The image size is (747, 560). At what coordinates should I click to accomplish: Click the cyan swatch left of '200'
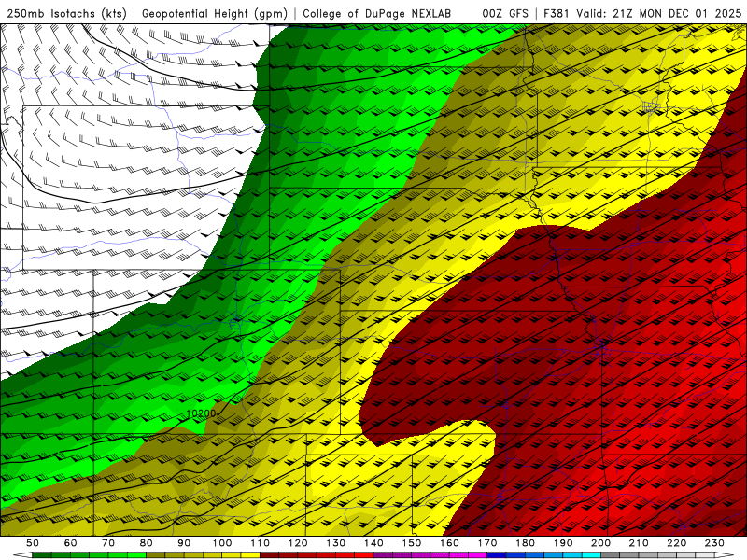[x=592, y=555]
